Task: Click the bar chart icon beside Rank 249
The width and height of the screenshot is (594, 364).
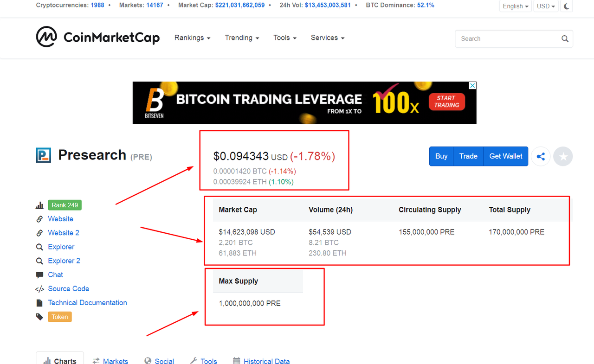Action: click(40, 205)
